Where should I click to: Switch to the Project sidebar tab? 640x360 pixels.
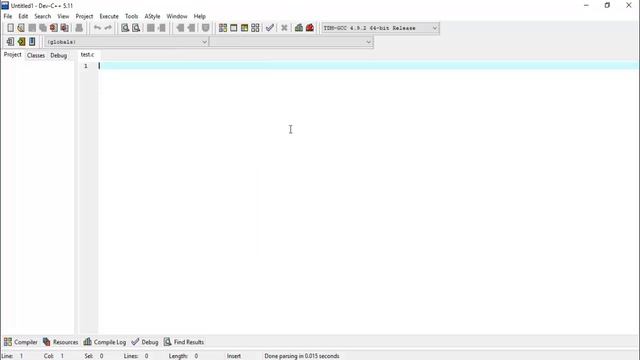[x=13, y=55]
